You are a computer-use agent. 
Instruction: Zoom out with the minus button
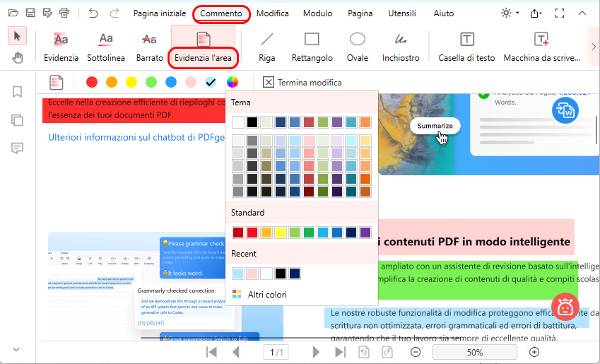tap(416, 352)
